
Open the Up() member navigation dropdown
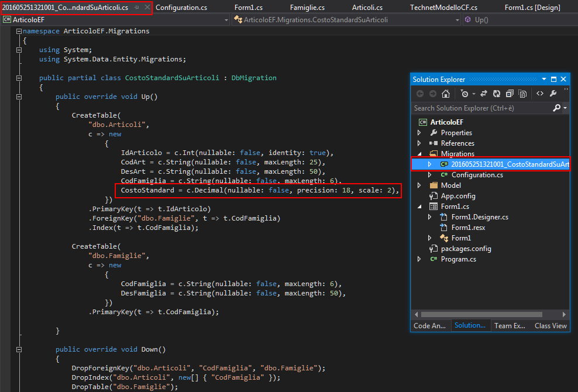(520, 20)
